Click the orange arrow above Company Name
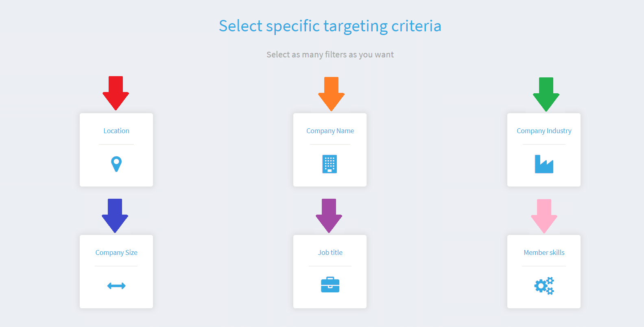The height and width of the screenshot is (327, 644). (x=331, y=94)
